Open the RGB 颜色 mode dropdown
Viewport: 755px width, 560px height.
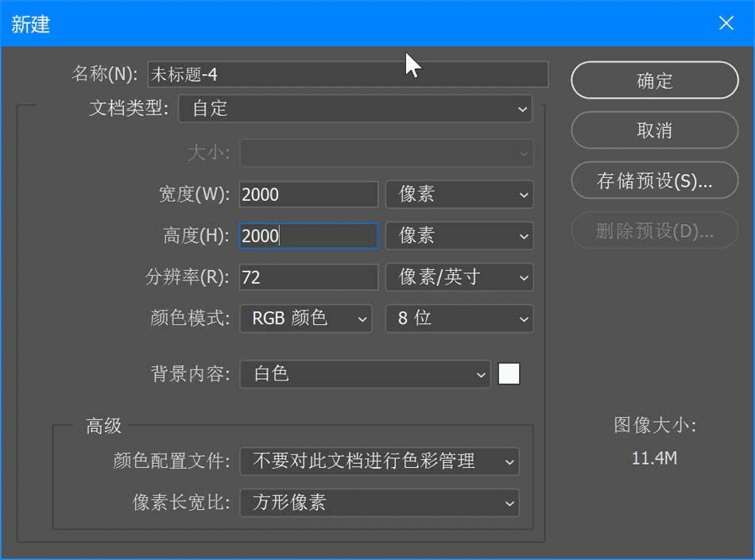[x=306, y=319]
